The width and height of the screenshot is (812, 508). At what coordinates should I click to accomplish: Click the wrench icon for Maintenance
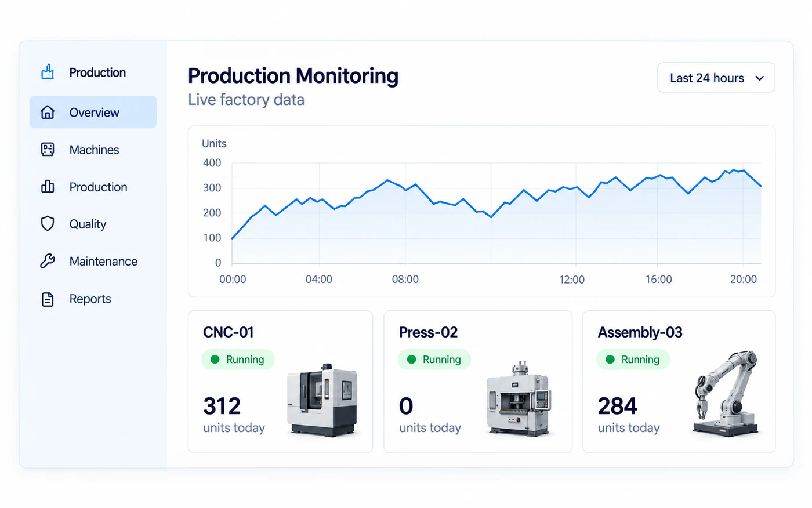[48, 261]
